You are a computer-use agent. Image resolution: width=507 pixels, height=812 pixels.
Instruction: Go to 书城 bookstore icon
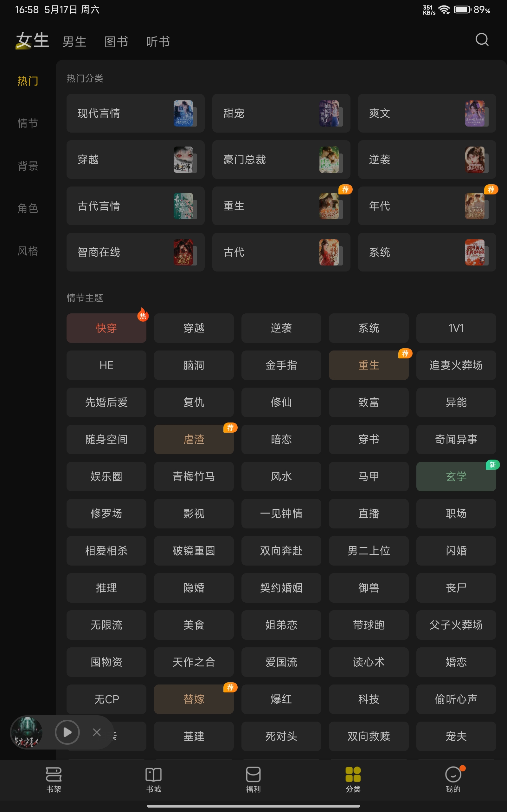(154, 775)
